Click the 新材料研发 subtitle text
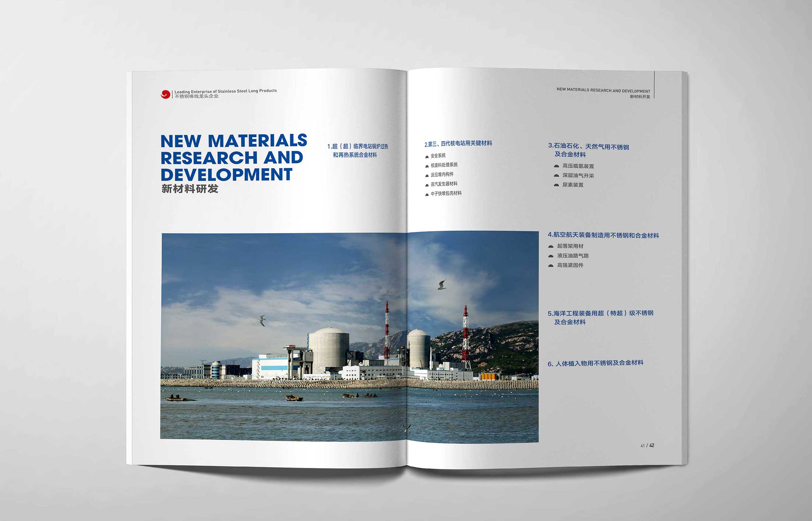Screen dimensions: 812x521 pyautogui.click(x=190, y=189)
